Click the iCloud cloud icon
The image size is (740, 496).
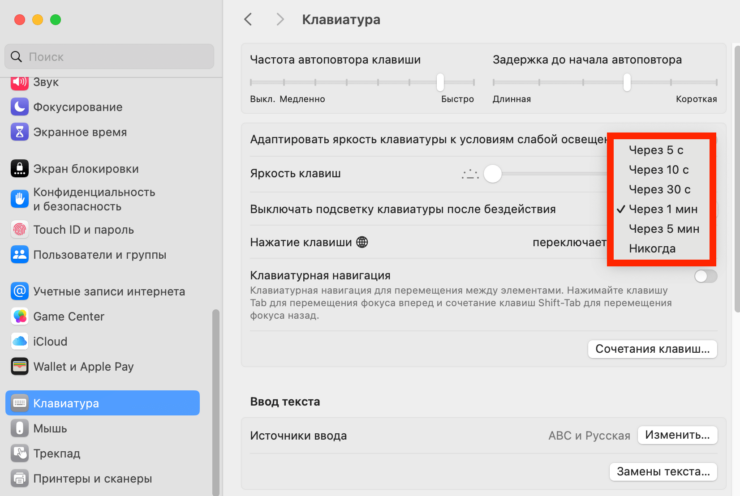pos(19,341)
